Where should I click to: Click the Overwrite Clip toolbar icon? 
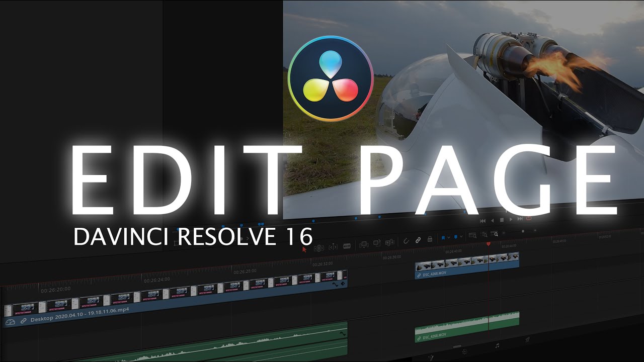point(377,243)
